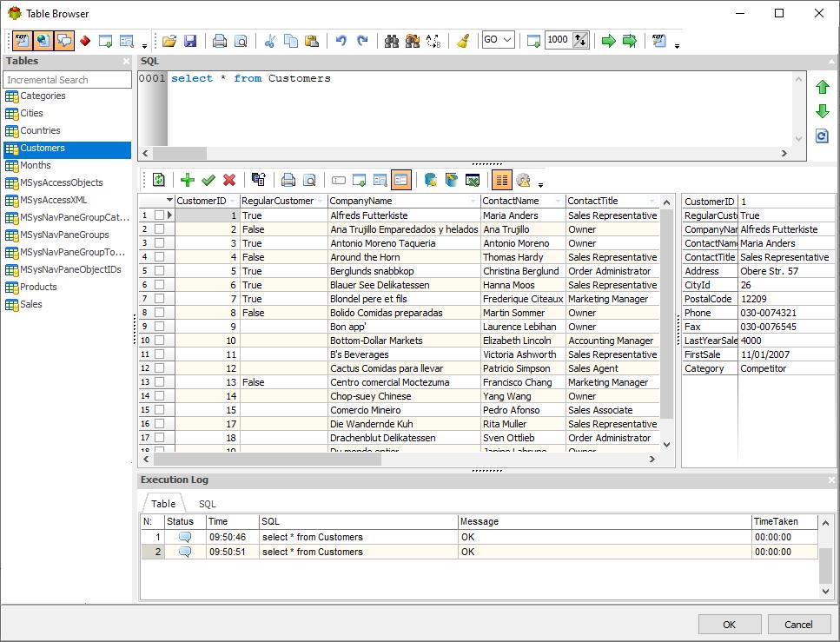Open the GO statement separator dropdown

point(507,40)
